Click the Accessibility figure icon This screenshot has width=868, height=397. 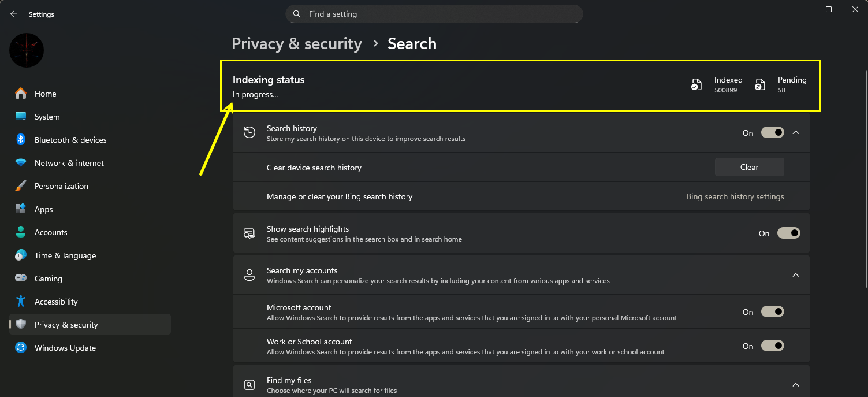[21, 302]
